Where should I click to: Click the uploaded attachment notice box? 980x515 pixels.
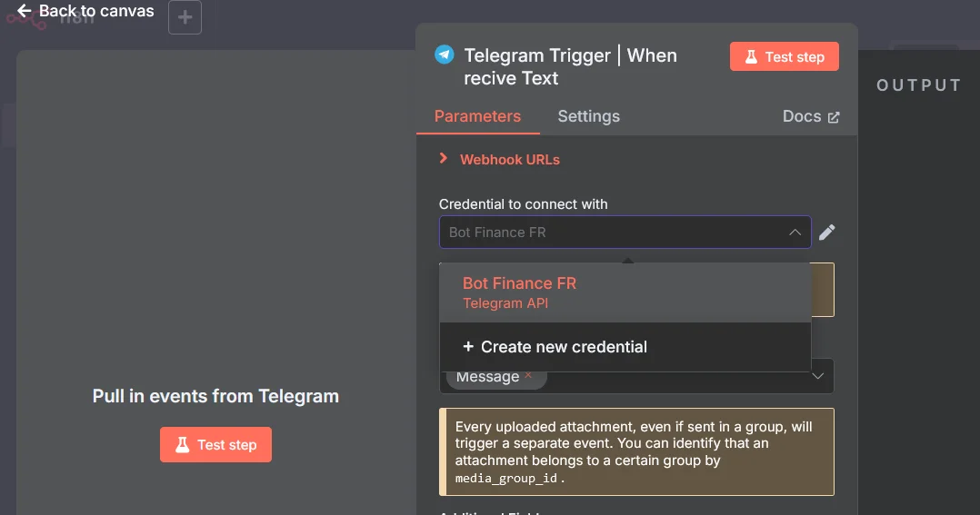[x=636, y=451]
